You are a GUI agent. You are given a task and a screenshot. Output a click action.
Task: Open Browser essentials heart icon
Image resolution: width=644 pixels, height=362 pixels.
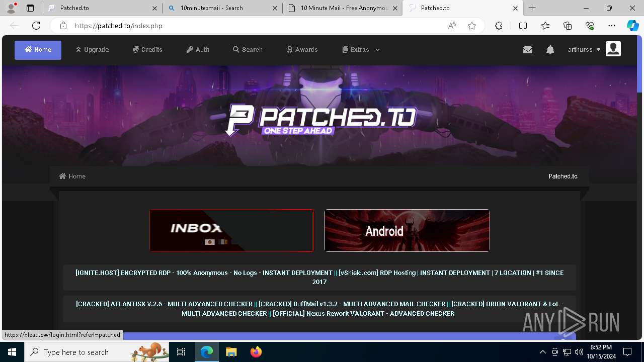tap(590, 26)
